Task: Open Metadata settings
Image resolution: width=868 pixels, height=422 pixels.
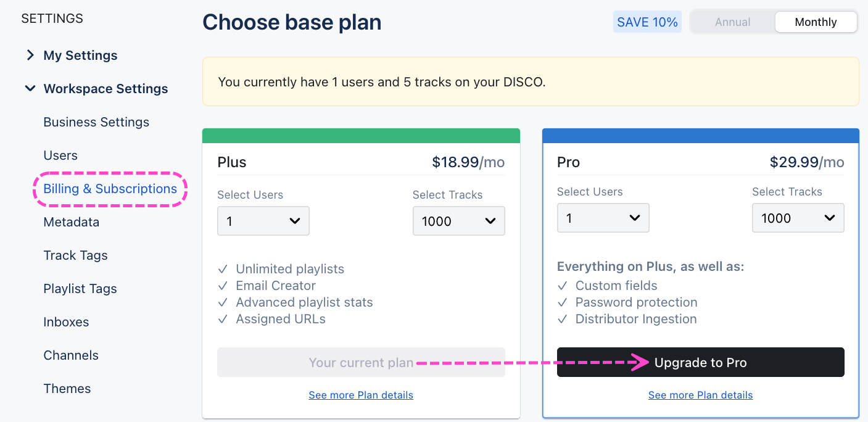Action: point(71,222)
